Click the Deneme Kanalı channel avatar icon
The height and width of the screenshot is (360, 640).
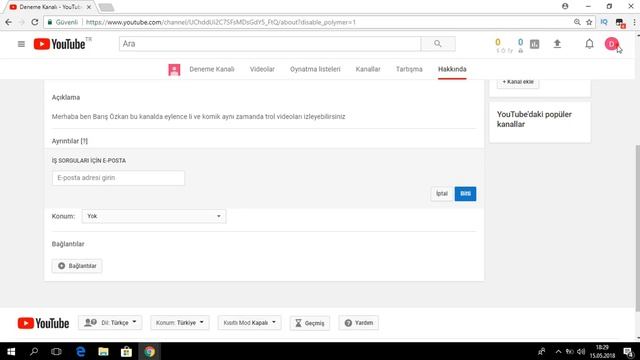point(174,69)
